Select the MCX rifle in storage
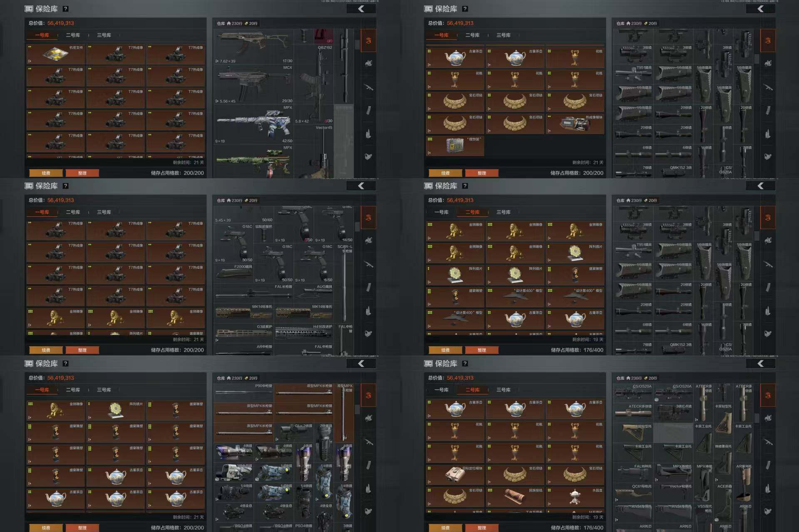 coord(254,83)
